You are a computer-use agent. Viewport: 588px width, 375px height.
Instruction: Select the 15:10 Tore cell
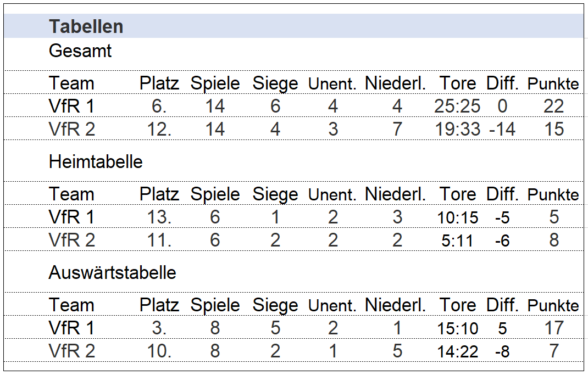pos(458,328)
